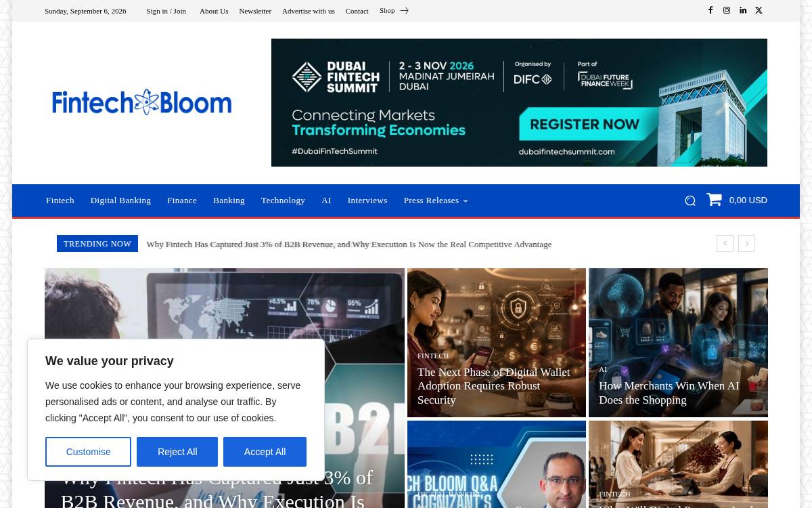Open the shopping cart icon

[x=714, y=200]
